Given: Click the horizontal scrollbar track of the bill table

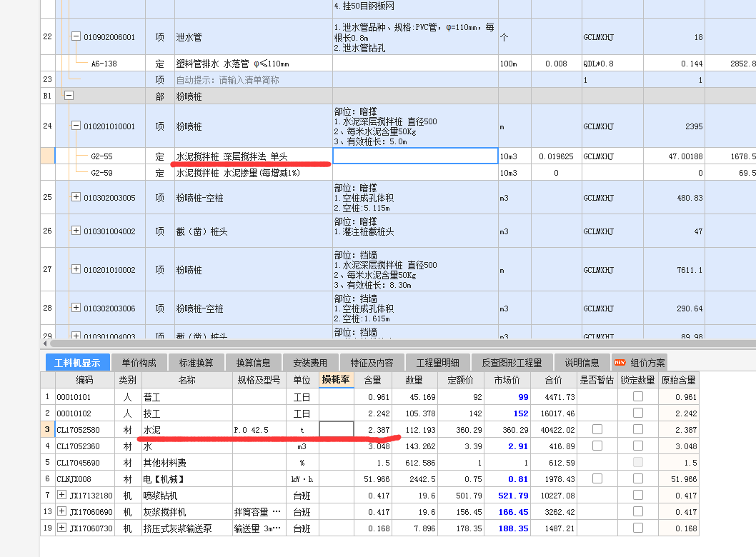Looking at the screenshot, I should point(402,343).
